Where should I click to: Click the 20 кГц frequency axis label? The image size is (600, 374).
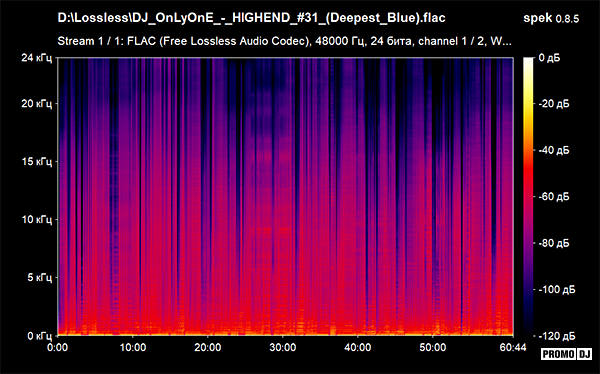pyautogui.click(x=37, y=104)
